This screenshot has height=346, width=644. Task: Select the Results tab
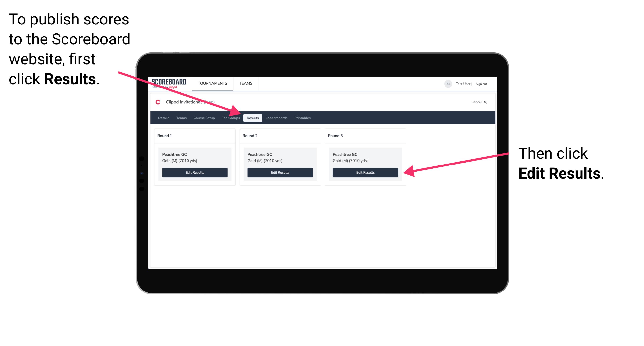[253, 118]
